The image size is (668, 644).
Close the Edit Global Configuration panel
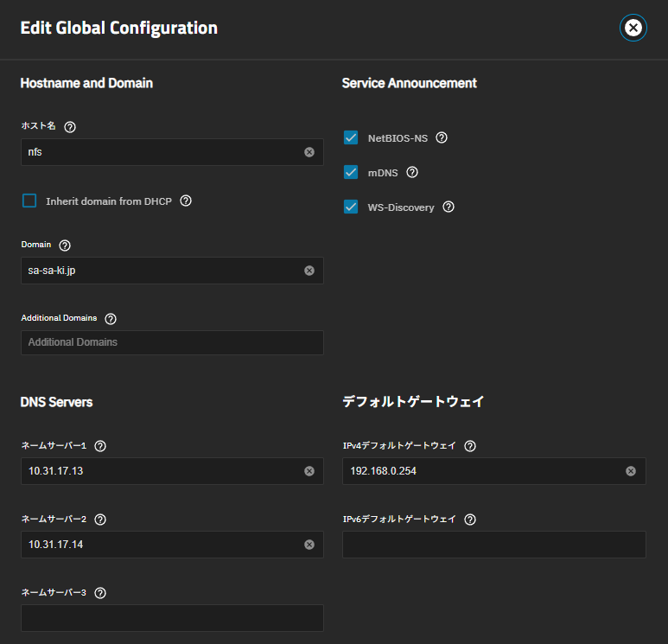pyautogui.click(x=633, y=29)
